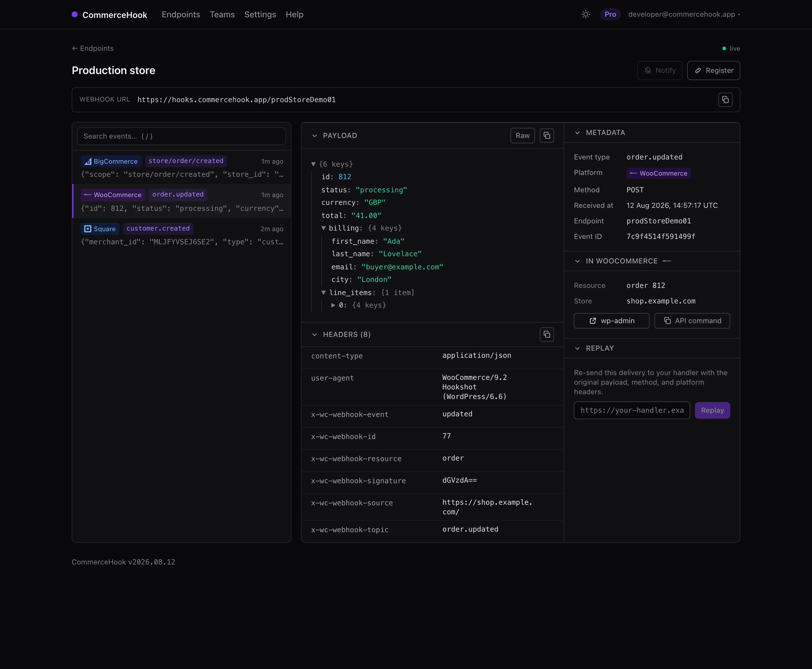The width and height of the screenshot is (812, 669).
Task: Open the Endpoints nav item
Action: tap(181, 15)
